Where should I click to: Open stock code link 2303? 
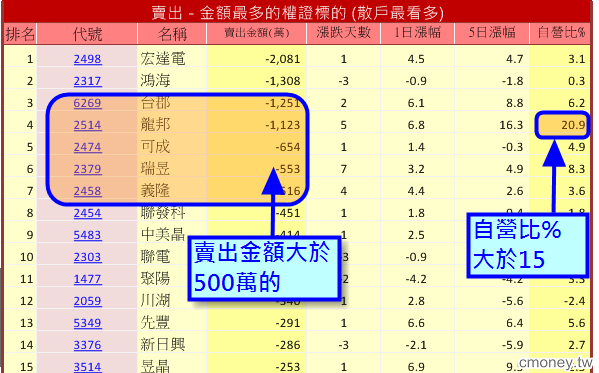[x=87, y=257]
